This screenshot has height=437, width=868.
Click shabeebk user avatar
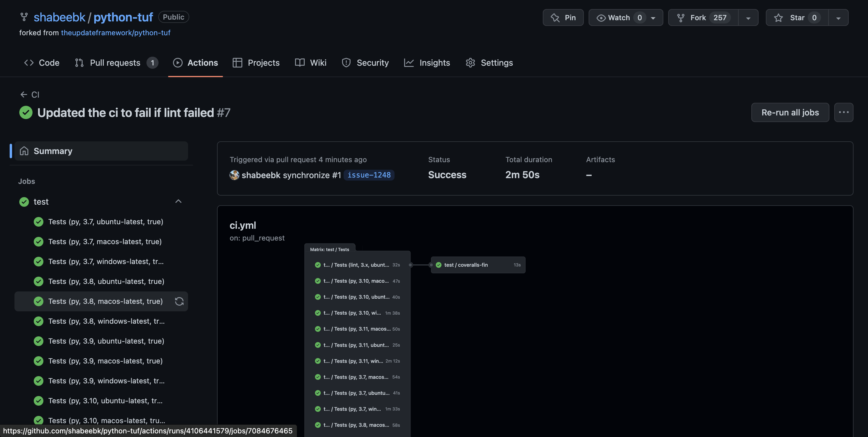pyautogui.click(x=234, y=175)
